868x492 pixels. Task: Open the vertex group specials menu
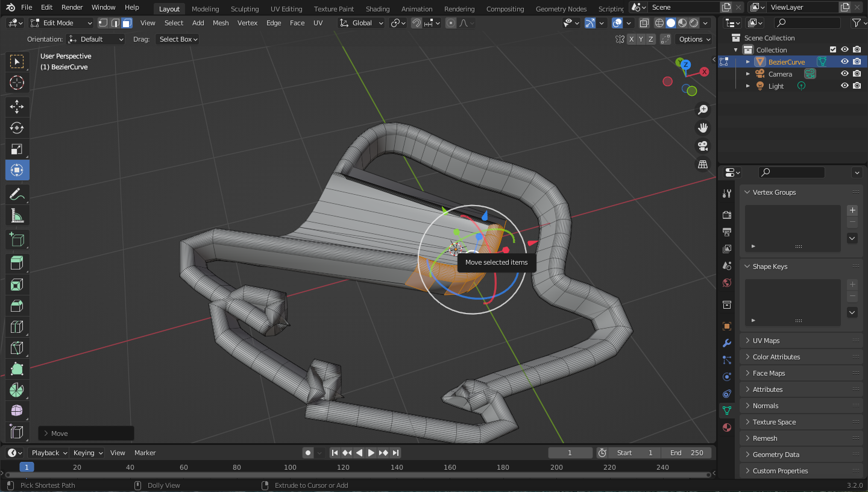tap(852, 238)
